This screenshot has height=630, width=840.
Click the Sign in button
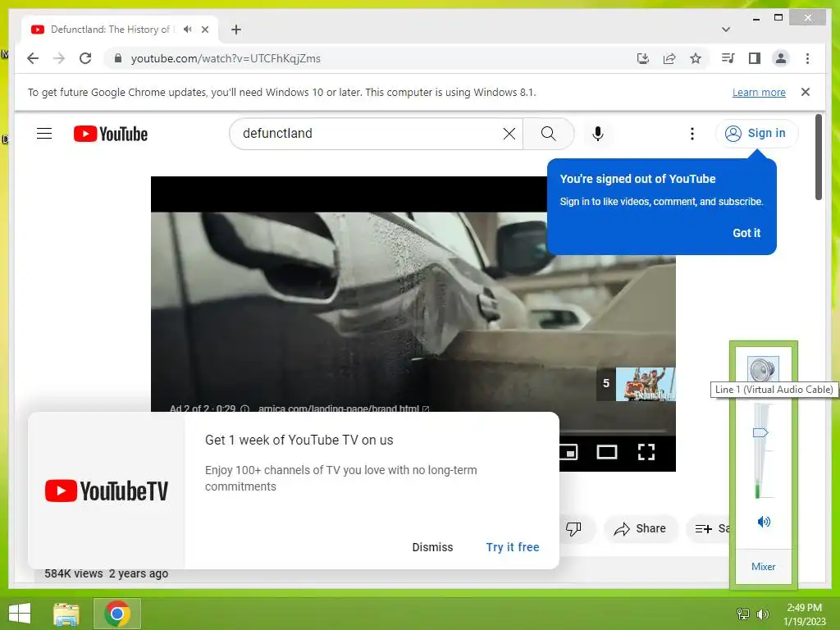(x=756, y=133)
